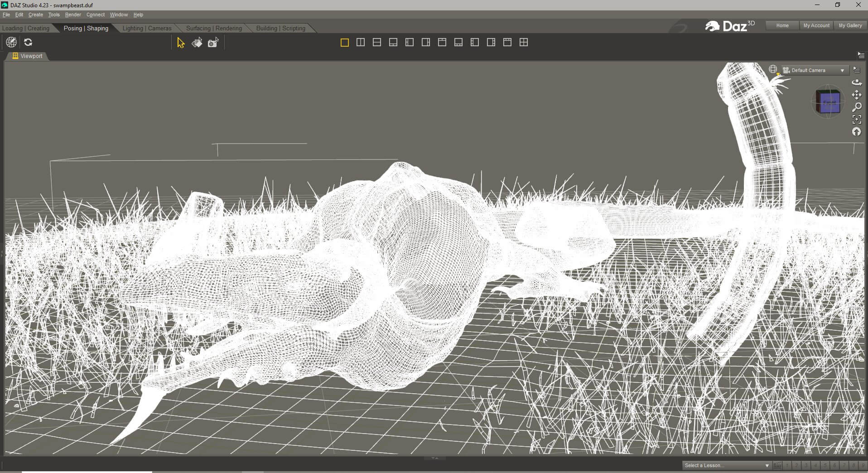Viewport: 868px width, 473px height.
Task: Switch to Building | Scripting activity tab
Action: [x=281, y=28]
